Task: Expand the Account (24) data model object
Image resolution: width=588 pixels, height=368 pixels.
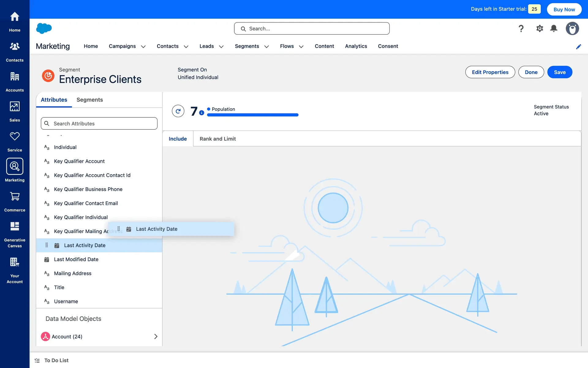Action: pos(156,336)
